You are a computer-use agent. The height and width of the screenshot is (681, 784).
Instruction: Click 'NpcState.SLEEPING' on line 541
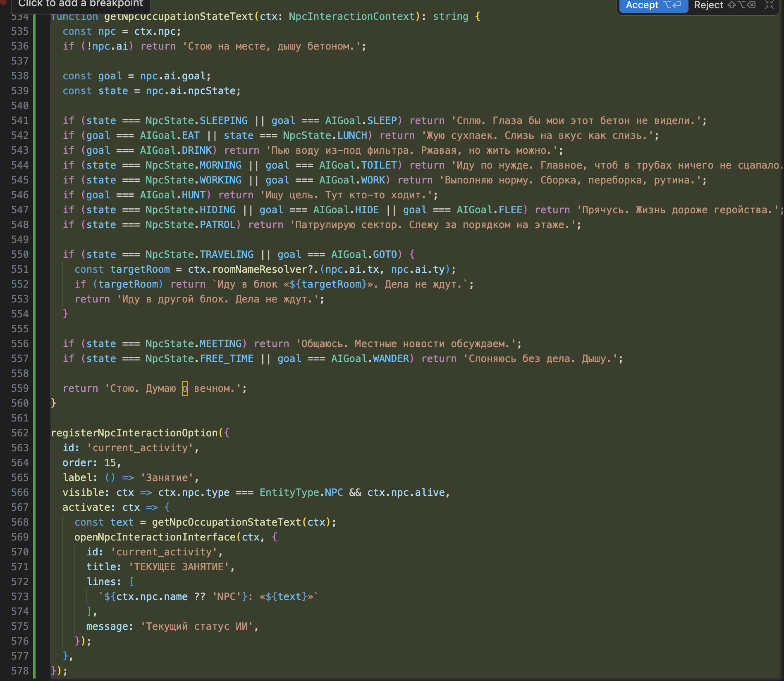click(196, 121)
